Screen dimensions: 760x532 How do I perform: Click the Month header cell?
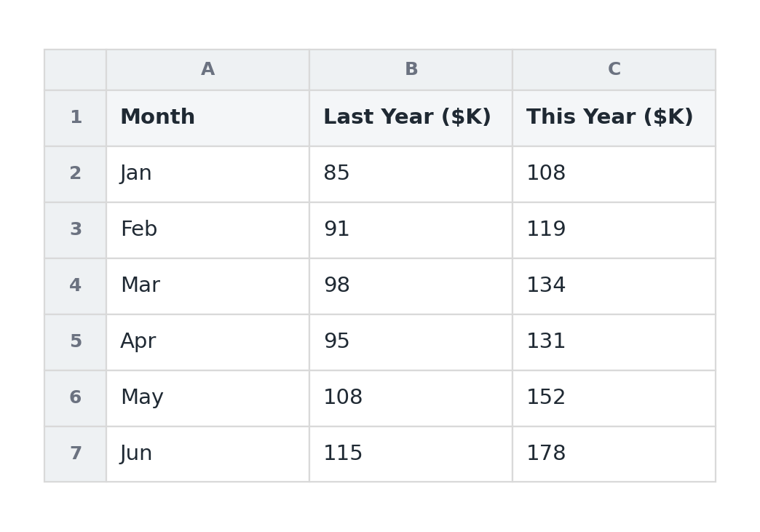pos(208,118)
